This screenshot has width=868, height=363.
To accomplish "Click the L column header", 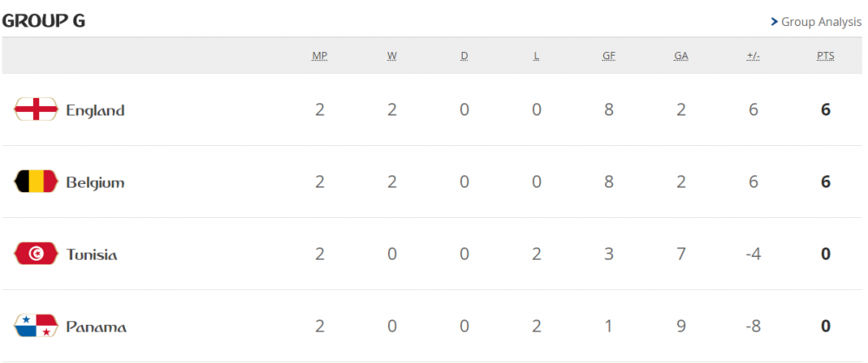I will tap(536, 56).
